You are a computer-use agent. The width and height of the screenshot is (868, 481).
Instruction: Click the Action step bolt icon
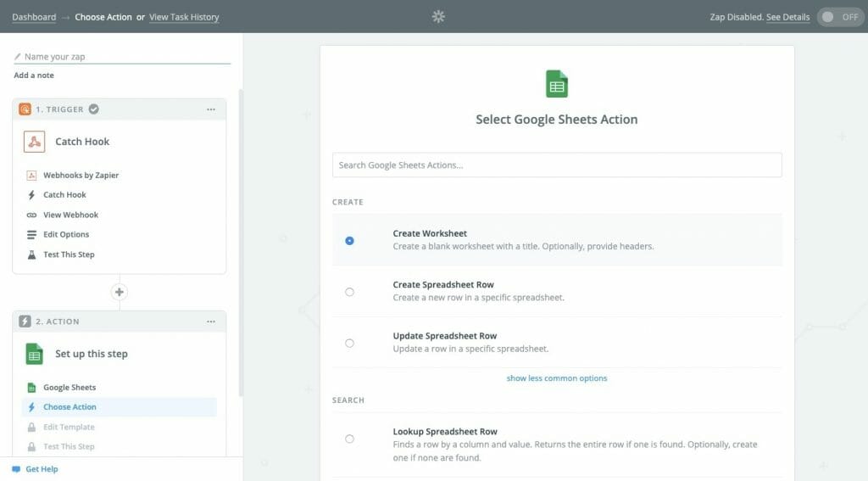click(25, 322)
